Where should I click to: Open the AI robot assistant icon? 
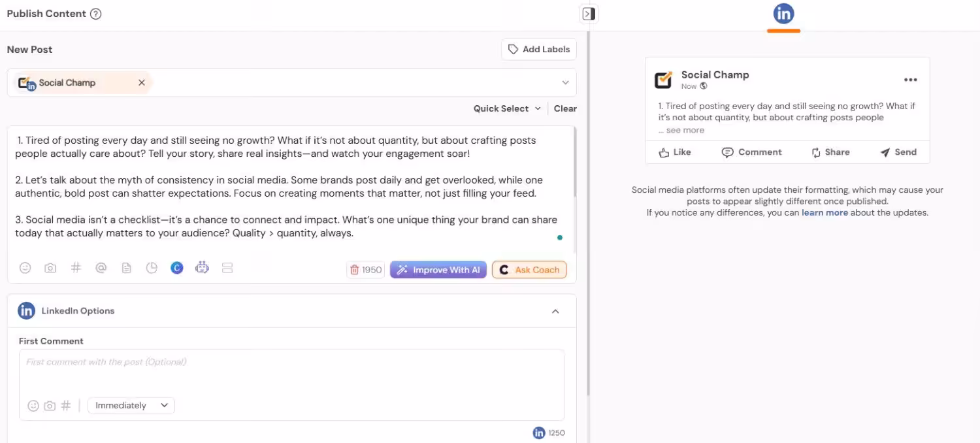tap(202, 268)
